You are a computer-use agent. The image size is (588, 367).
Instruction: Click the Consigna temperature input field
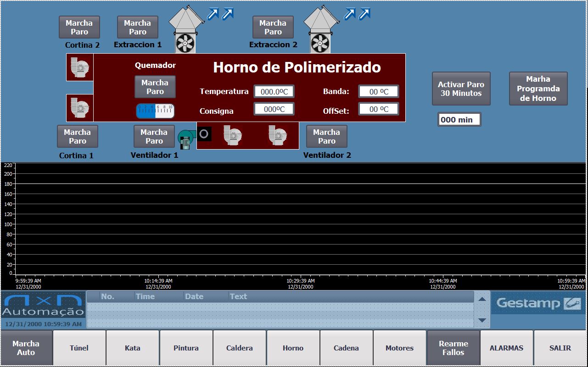[x=274, y=109]
